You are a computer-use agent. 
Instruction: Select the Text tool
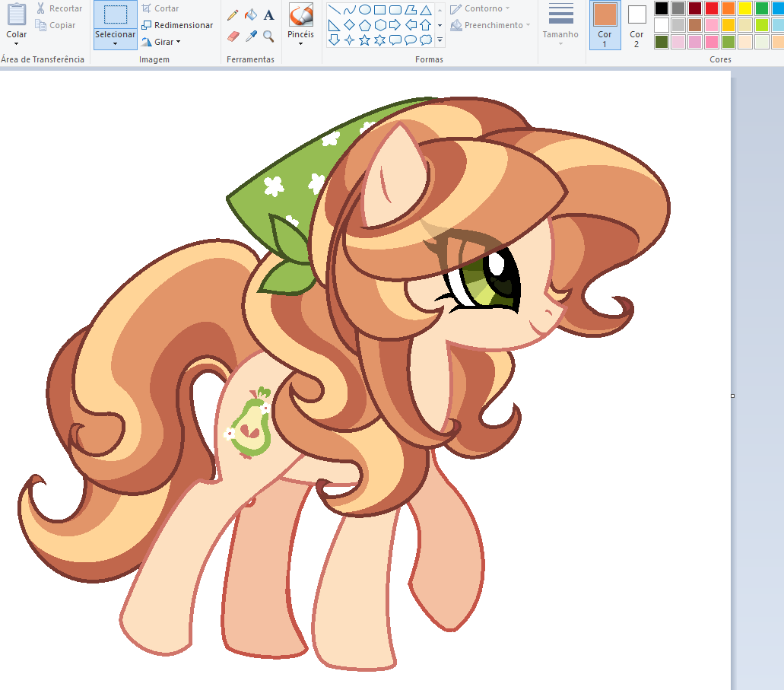269,15
